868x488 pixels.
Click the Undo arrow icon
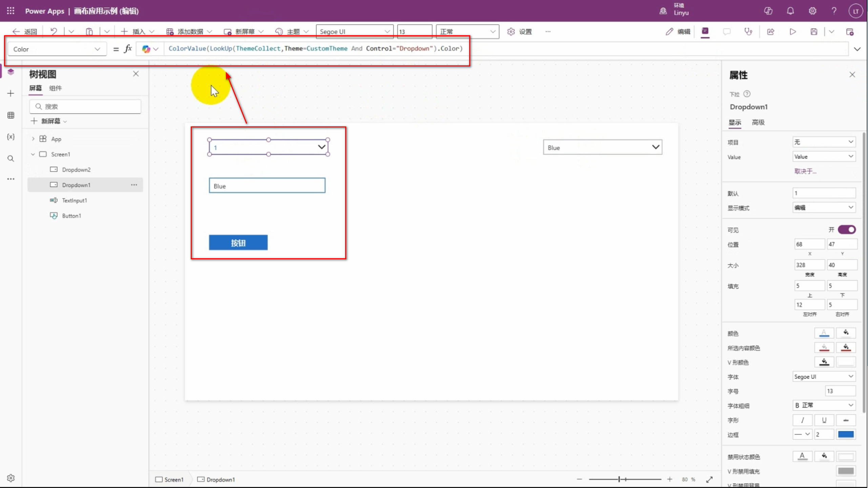coord(54,32)
